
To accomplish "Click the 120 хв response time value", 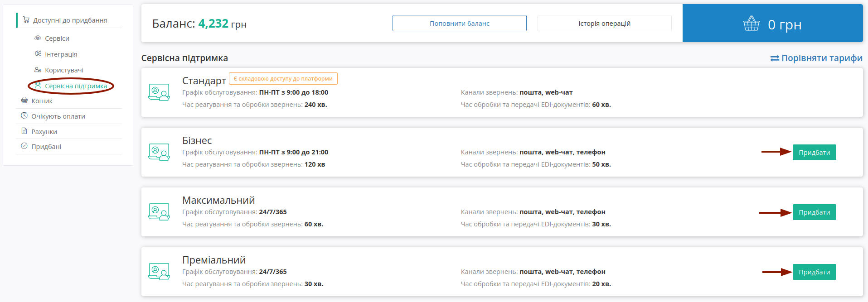I will (x=315, y=164).
